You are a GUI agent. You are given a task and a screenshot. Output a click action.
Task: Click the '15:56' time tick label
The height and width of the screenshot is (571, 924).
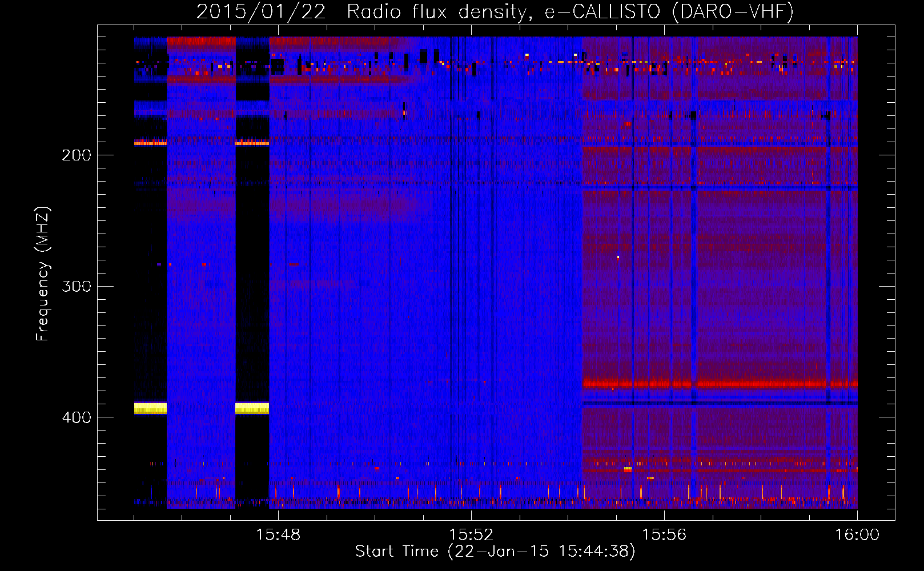(x=664, y=535)
